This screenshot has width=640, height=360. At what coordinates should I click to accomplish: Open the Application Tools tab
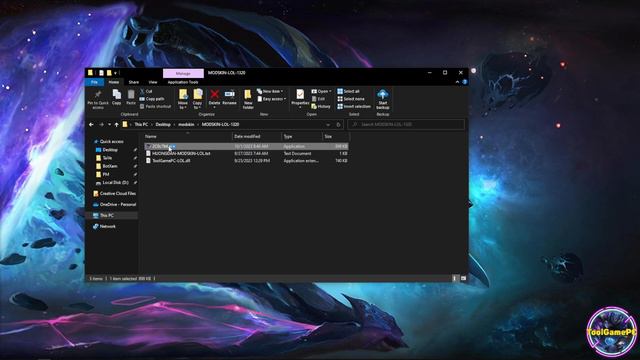pyautogui.click(x=183, y=82)
